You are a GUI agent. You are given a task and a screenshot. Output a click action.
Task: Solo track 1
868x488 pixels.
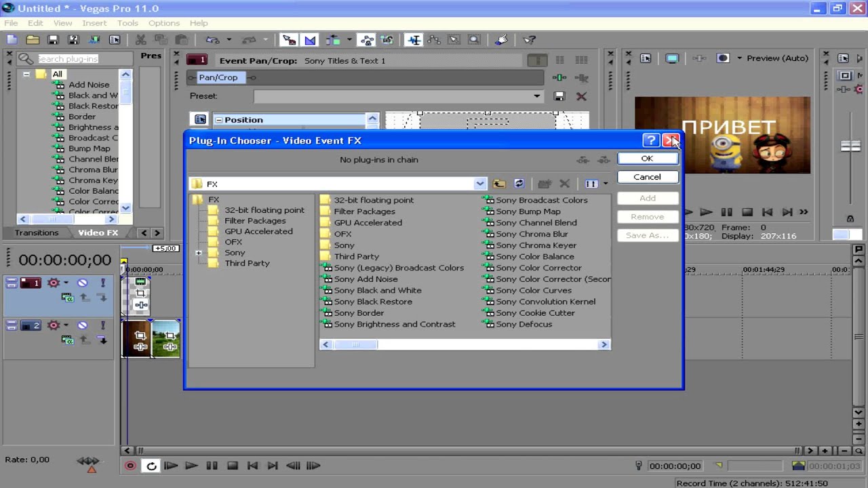click(103, 283)
